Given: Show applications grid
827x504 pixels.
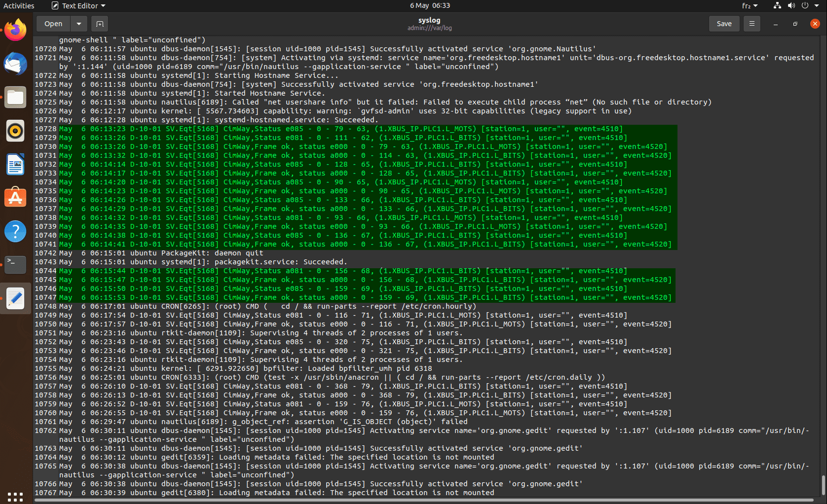Looking at the screenshot, I should 15,497.
